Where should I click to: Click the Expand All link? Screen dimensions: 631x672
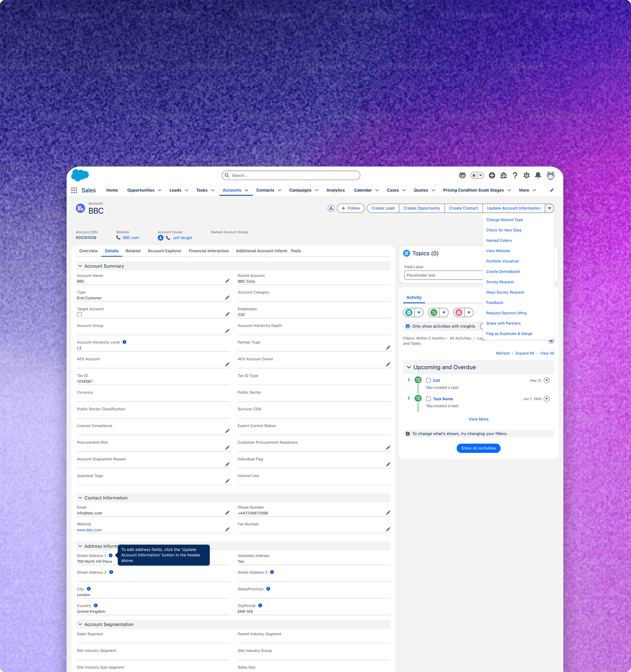[525, 353]
